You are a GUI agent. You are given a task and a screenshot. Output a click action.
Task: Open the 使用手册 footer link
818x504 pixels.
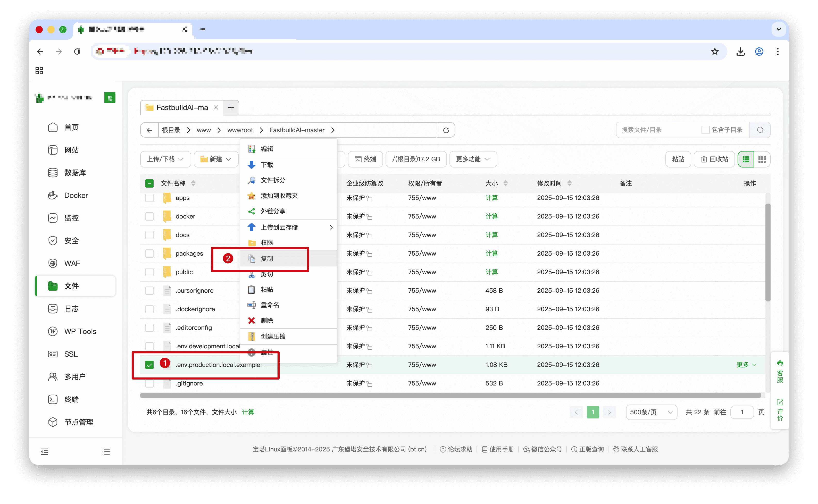click(501, 449)
